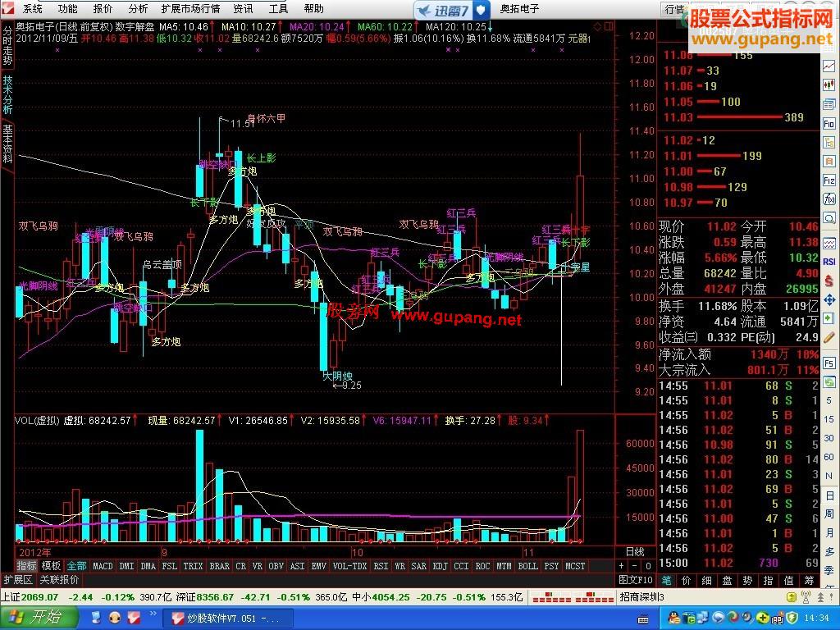Image resolution: width=840 pixels, height=630 pixels.
Task: Click the F10 company info icon
Action: (x=829, y=123)
